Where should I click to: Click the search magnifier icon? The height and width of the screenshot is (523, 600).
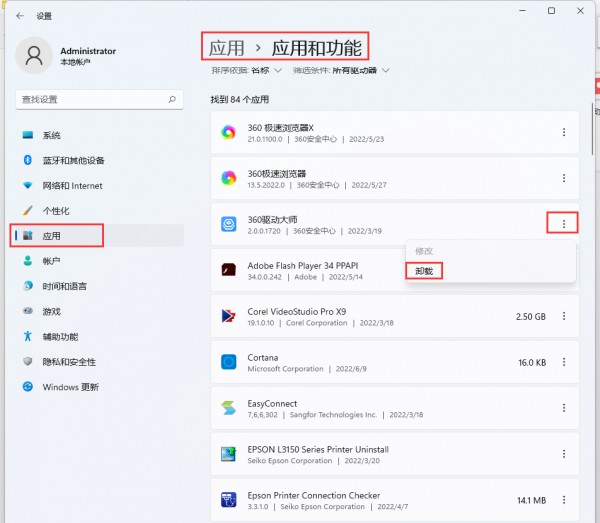tap(172, 99)
